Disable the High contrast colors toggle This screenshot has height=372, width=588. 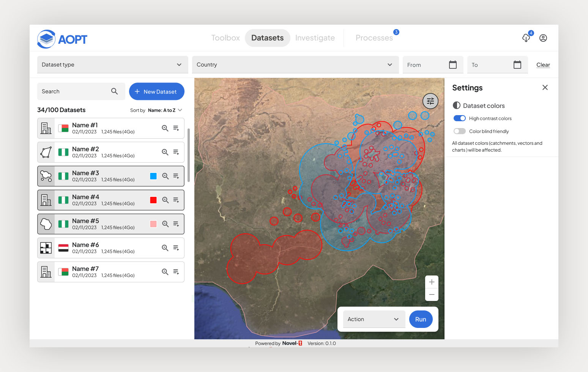(459, 119)
